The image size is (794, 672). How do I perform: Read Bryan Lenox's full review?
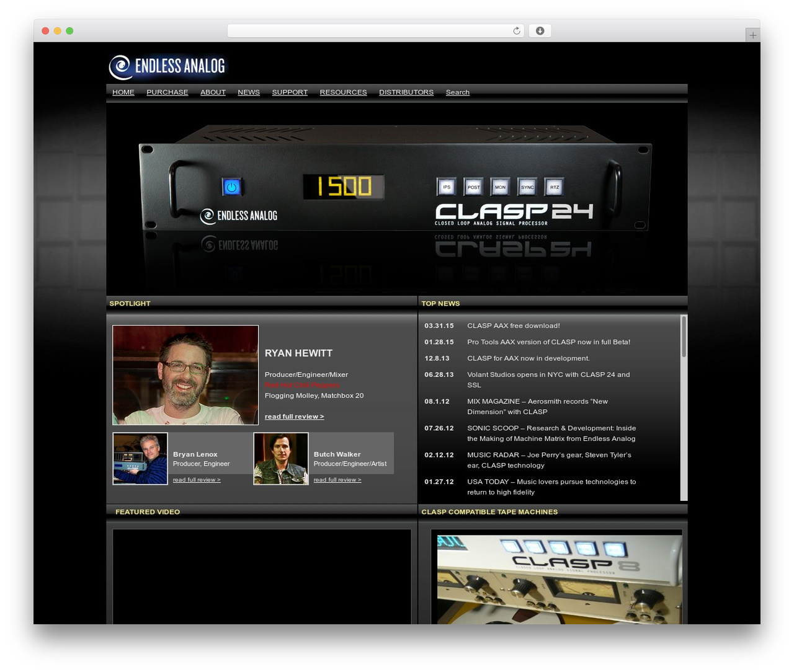197,480
